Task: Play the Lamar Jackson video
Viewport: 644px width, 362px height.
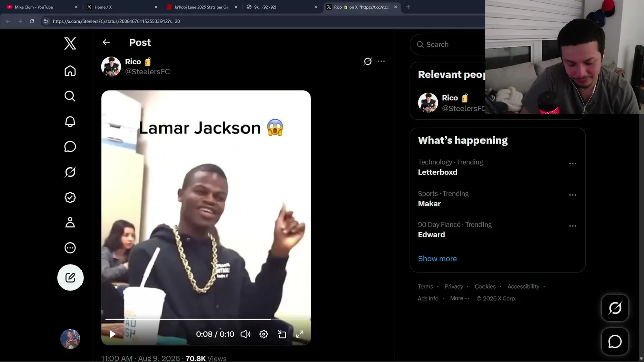Action: pyautogui.click(x=112, y=334)
